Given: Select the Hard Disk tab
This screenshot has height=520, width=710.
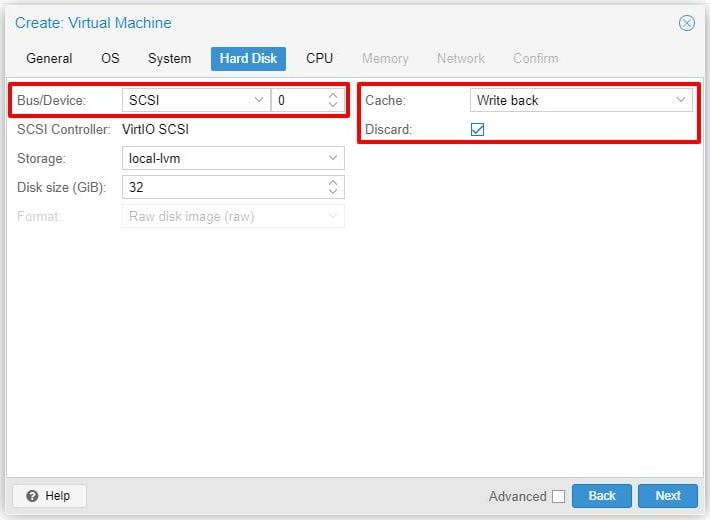Looking at the screenshot, I should tap(248, 58).
